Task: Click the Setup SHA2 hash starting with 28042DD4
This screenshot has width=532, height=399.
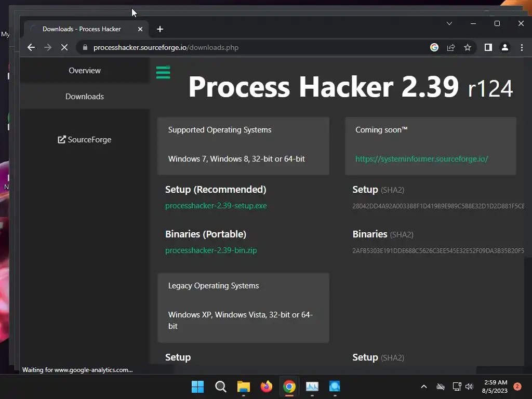Action: point(438,206)
